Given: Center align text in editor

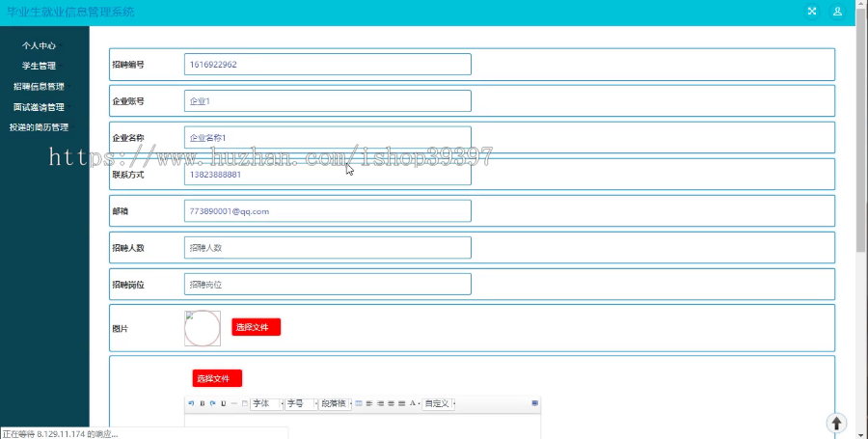Looking at the screenshot, I should click(391, 403).
